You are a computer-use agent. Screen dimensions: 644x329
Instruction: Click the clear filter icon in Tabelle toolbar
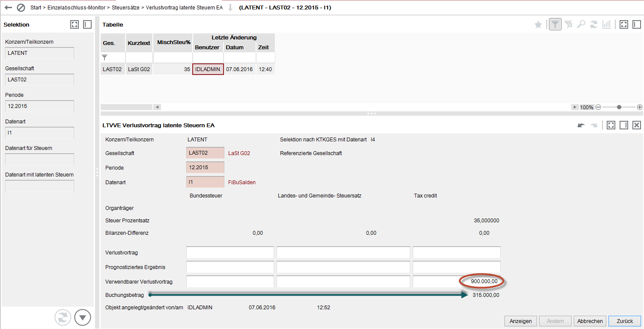(x=568, y=25)
